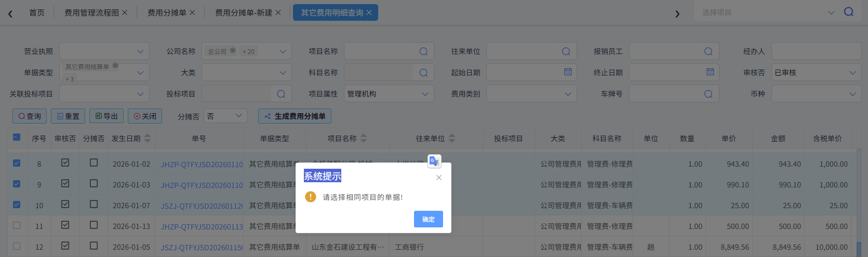Open the 选择项目 dropdown
The width and height of the screenshot is (868, 257).
768,12
